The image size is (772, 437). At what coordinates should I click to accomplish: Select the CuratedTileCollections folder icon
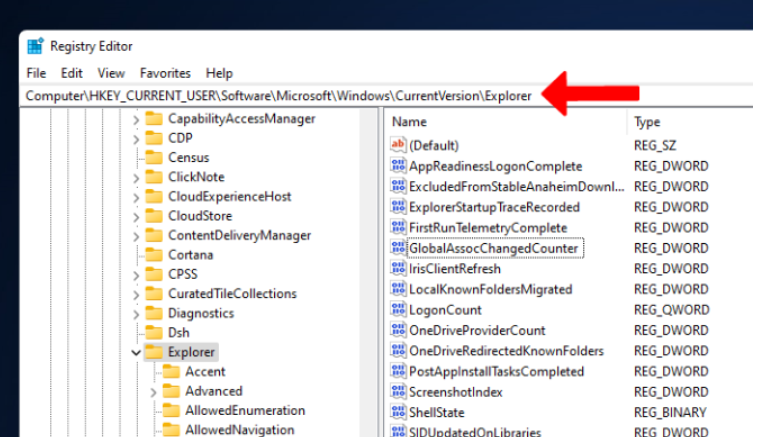(x=154, y=293)
